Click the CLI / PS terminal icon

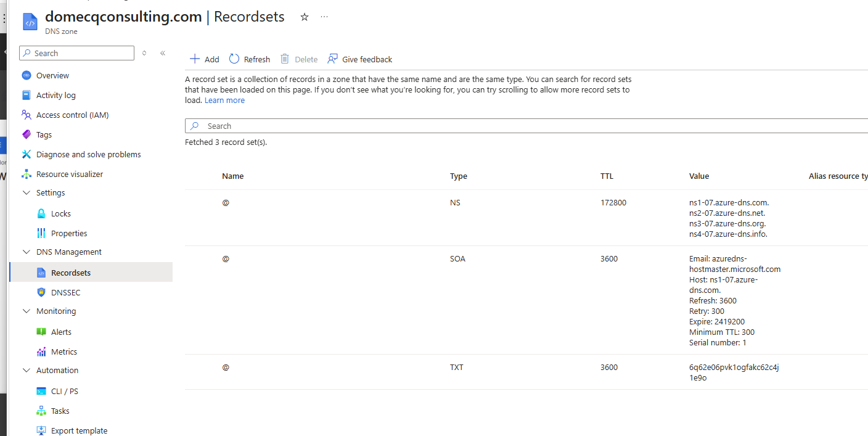click(x=41, y=391)
